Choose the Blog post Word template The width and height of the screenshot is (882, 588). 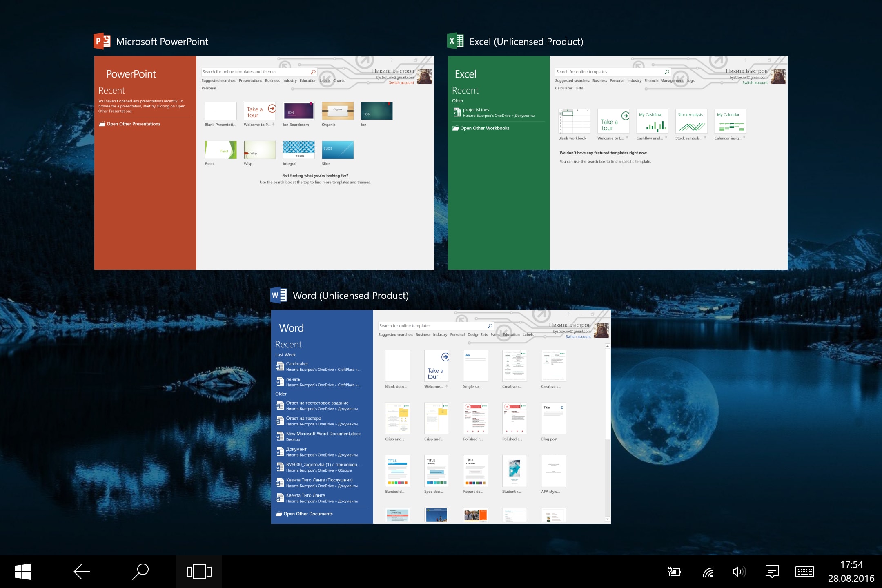pyautogui.click(x=553, y=419)
